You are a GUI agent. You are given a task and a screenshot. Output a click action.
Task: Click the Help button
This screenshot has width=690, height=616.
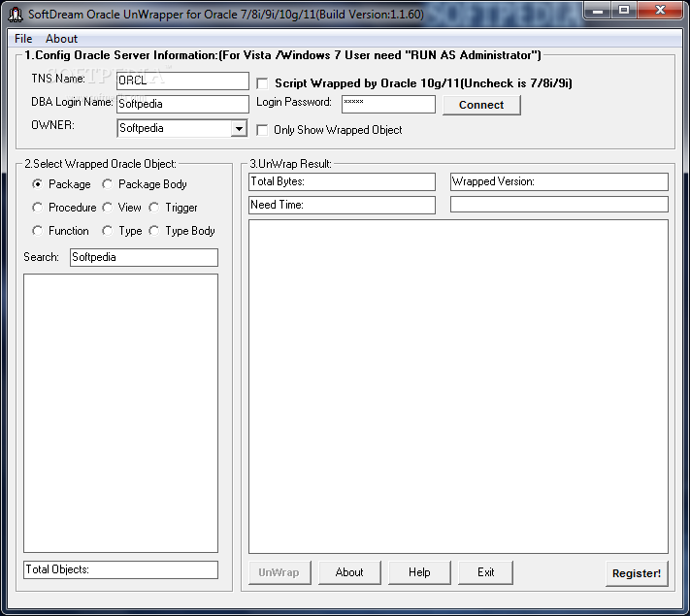[419, 572]
